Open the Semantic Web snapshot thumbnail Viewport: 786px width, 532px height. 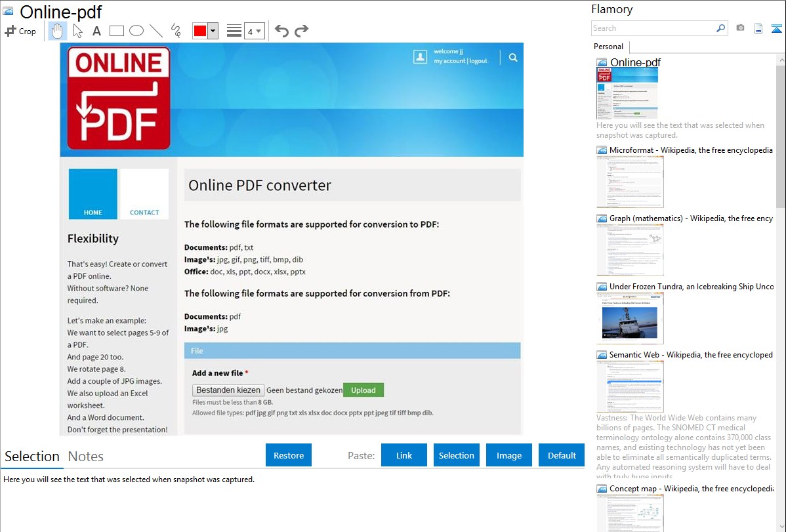click(630, 386)
